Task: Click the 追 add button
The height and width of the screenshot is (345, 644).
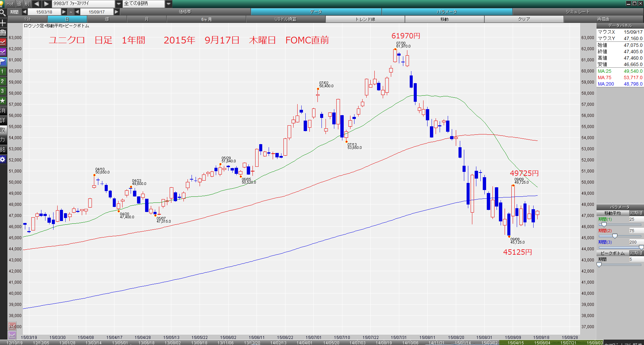Action: click(19, 4)
